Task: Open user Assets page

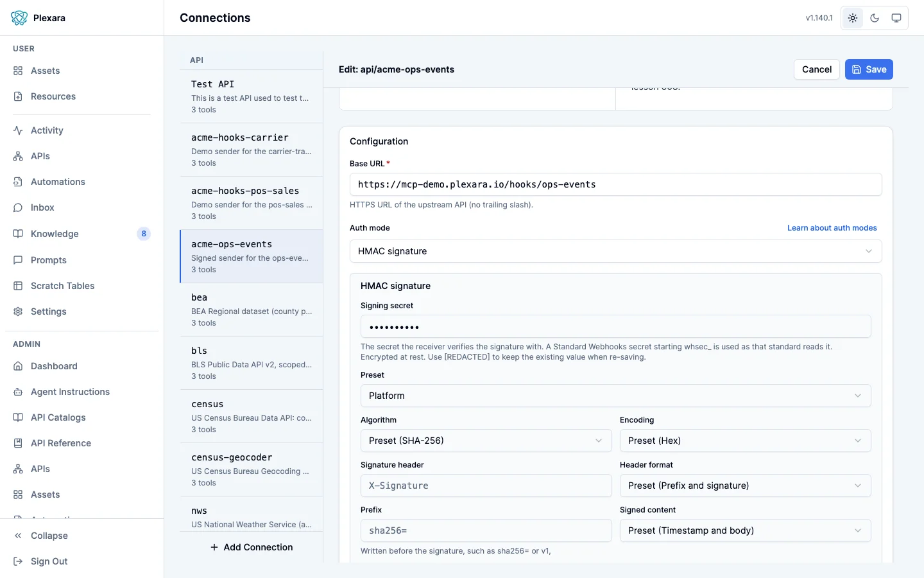Action: coord(81,71)
